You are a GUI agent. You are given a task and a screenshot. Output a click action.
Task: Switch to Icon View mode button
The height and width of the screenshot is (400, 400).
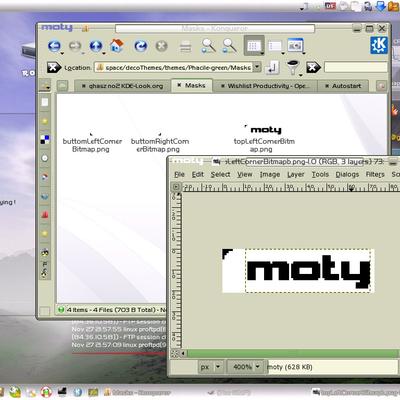point(254,46)
